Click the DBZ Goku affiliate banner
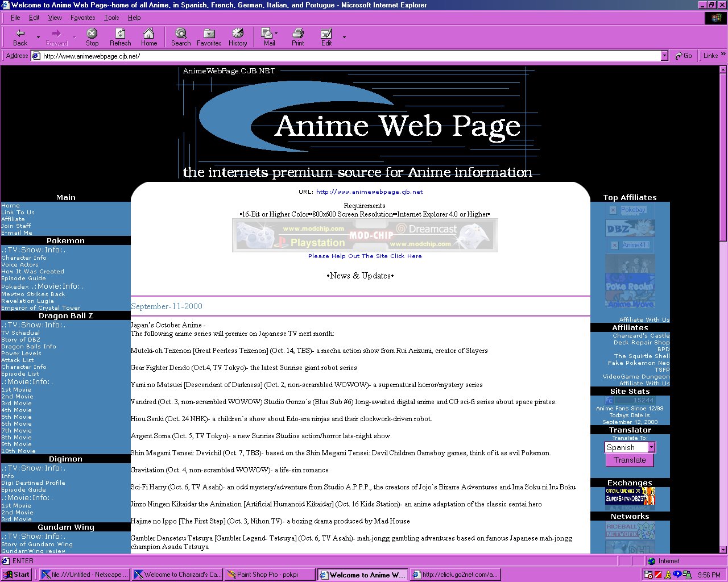Image resolution: width=728 pixels, height=582 pixels. tap(630, 228)
